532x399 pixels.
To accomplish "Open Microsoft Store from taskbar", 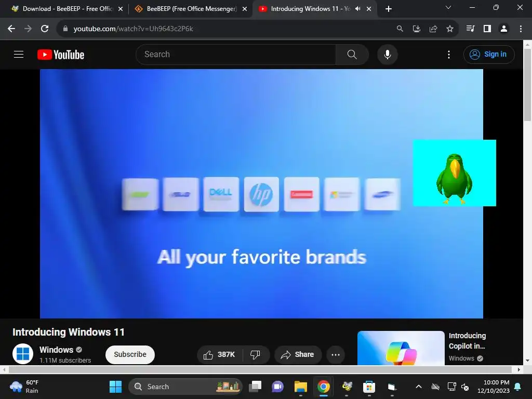I will (369, 387).
